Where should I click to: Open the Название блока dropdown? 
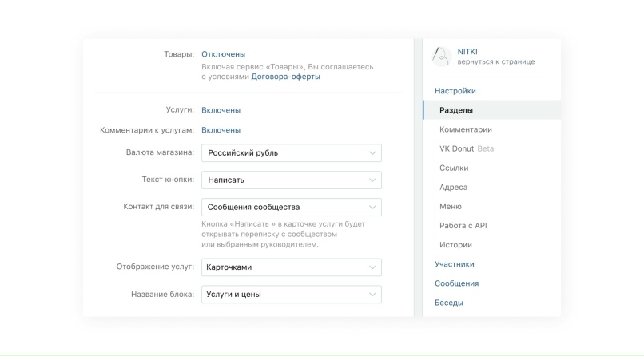click(x=291, y=295)
